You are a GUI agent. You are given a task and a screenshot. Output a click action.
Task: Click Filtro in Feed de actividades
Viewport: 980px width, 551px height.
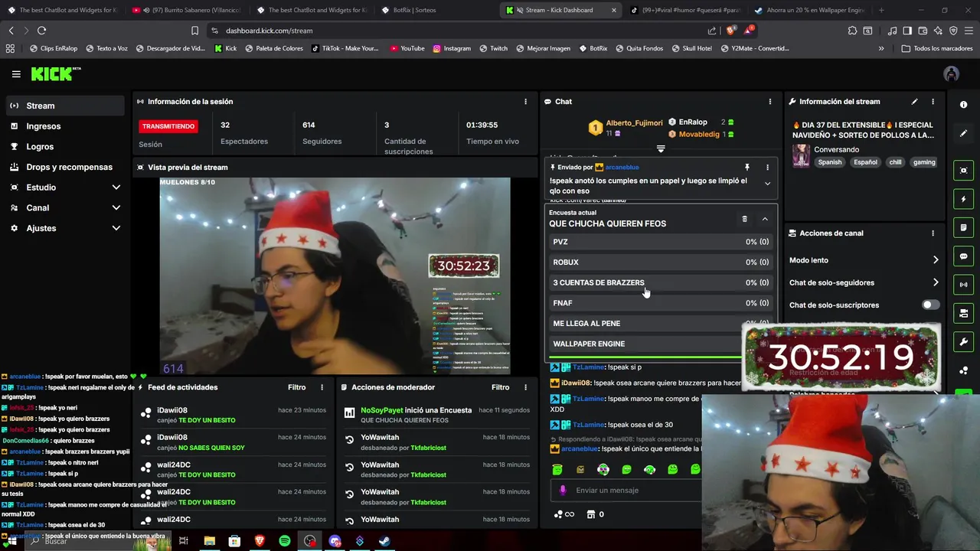point(296,387)
